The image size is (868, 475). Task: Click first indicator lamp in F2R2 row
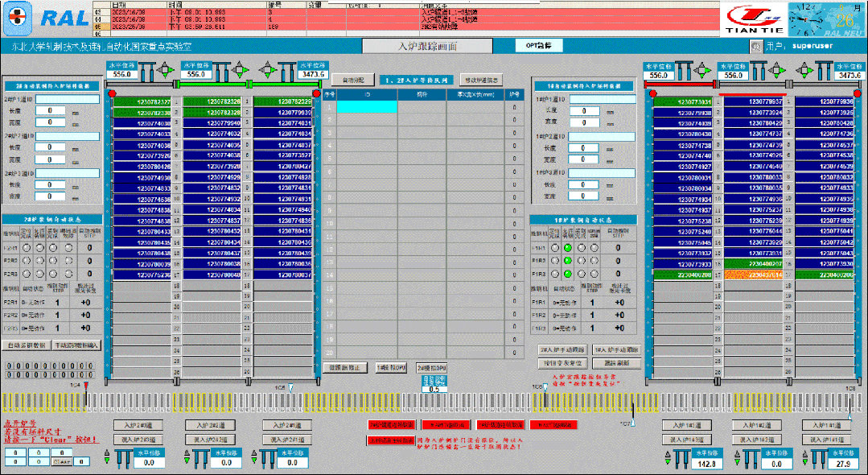[x=26, y=261]
